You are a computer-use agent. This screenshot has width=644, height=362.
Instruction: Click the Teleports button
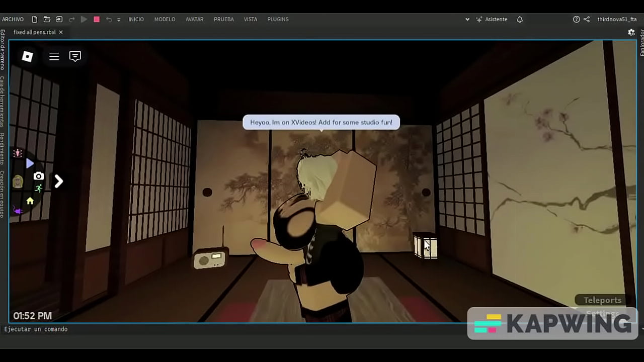pyautogui.click(x=602, y=300)
